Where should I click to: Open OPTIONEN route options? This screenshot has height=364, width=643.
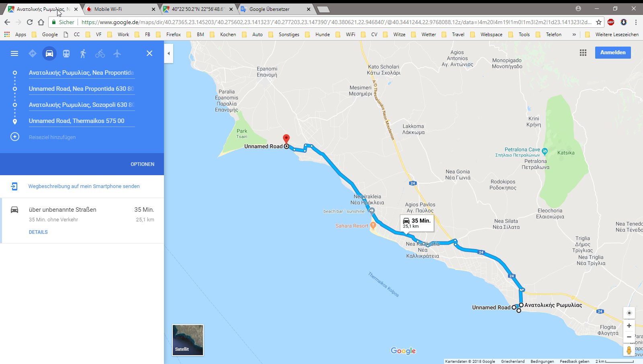click(x=142, y=164)
